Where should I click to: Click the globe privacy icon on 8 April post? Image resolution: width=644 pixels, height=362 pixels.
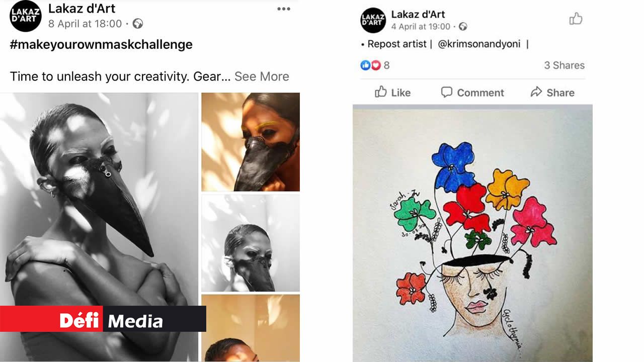pyautogui.click(x=137, y=24)
